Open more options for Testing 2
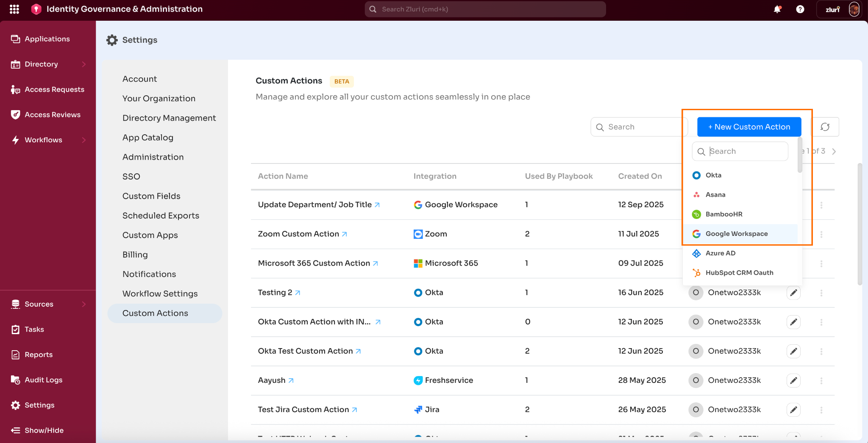 coord(821,293)
